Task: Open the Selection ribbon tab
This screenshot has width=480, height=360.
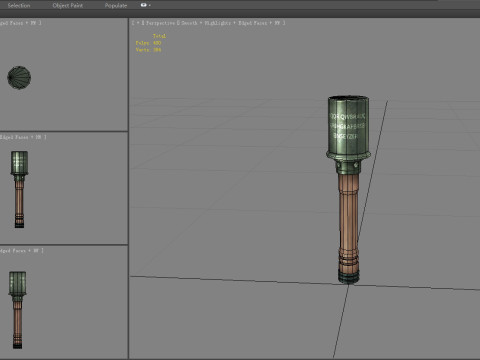Action: click(19, 5)
